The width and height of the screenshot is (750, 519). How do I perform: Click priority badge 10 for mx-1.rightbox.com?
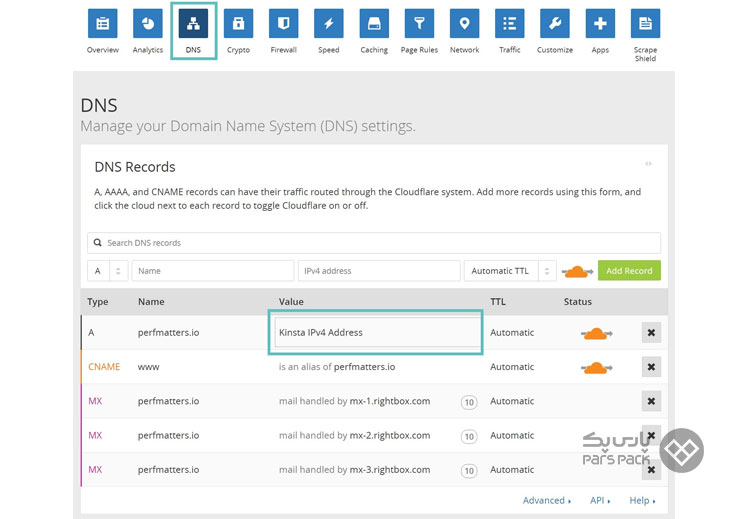pos(469,402)
